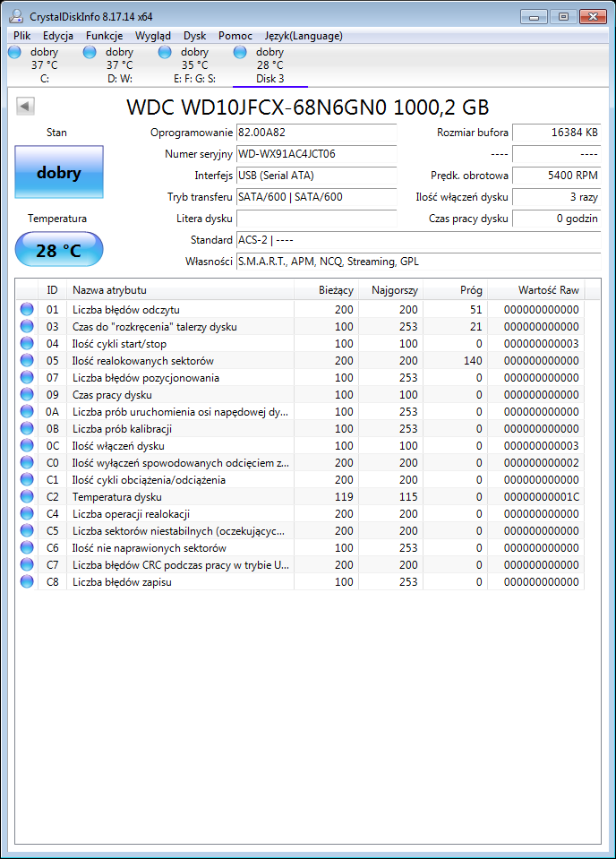
Task: Select the E: F: G: S: drive status circle
Action: pos(165,52)
